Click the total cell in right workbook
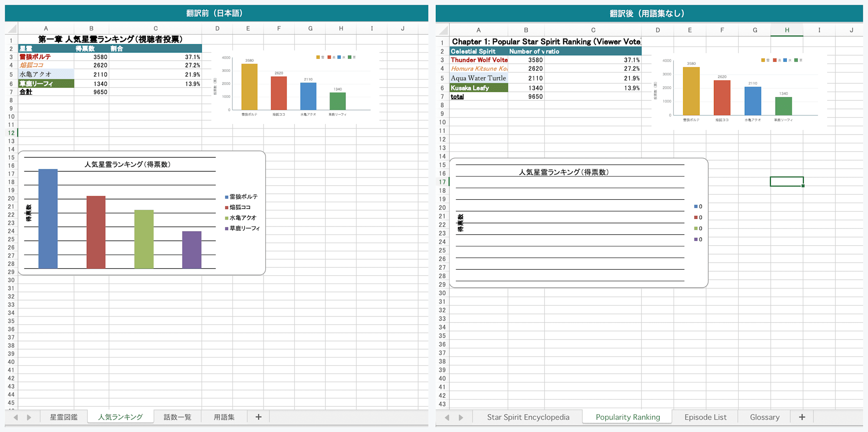 point(479,96)
